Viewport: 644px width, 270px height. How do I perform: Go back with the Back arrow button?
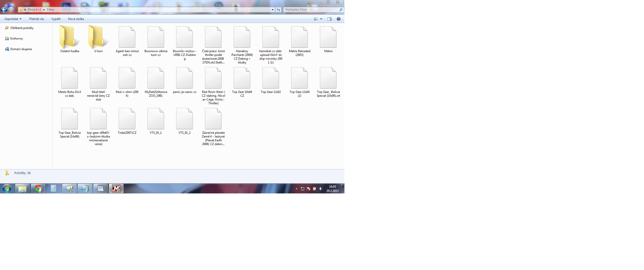pos(4,10)
